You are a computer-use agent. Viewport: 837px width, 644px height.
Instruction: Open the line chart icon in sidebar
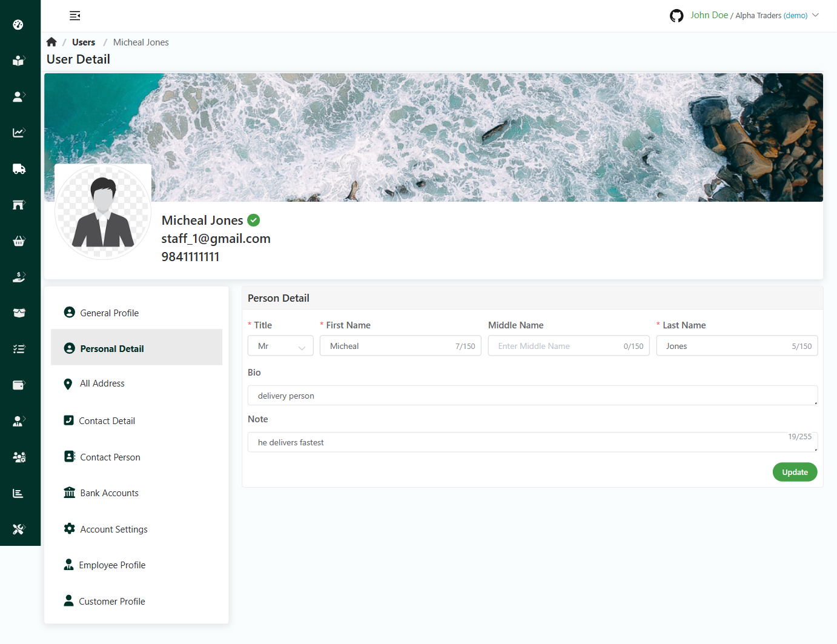click(x=19, y=133)
